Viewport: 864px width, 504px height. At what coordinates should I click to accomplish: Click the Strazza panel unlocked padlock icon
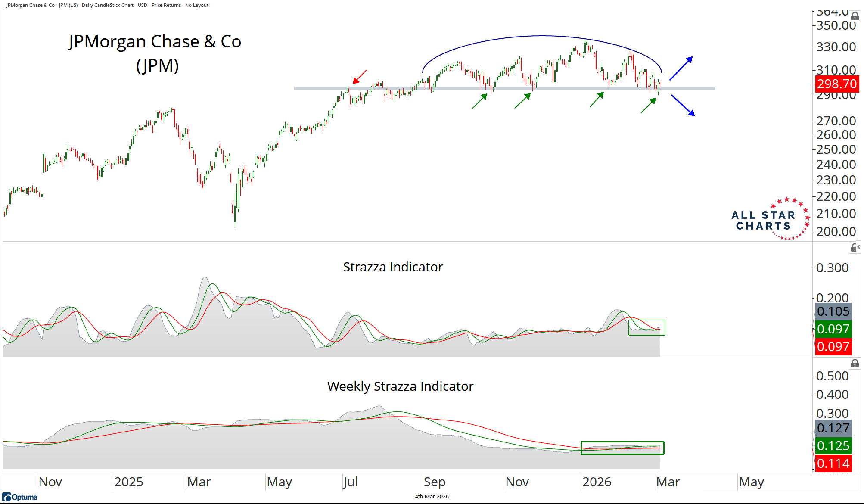853,248
